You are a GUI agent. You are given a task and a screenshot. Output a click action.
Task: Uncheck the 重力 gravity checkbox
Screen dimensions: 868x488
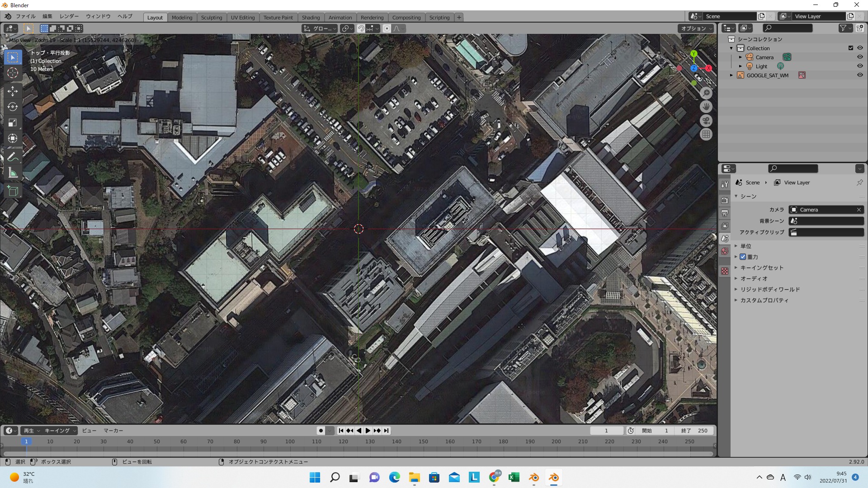pyautogui.click(x=743, y=257)
